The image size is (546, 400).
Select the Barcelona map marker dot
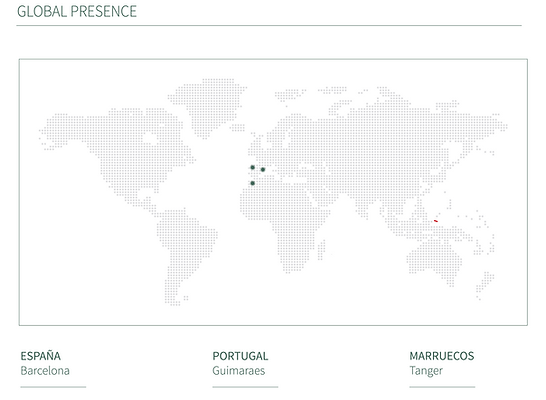click(x=263, y=170)
